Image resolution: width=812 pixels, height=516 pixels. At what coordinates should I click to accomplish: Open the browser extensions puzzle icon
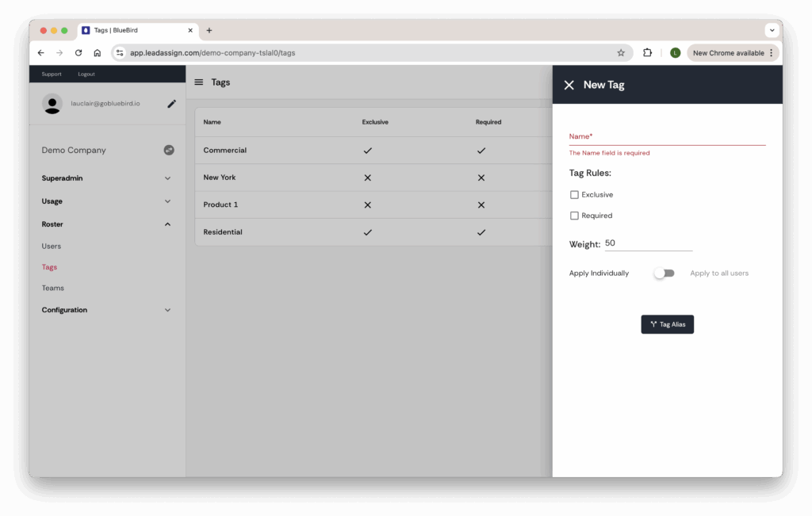647,53
